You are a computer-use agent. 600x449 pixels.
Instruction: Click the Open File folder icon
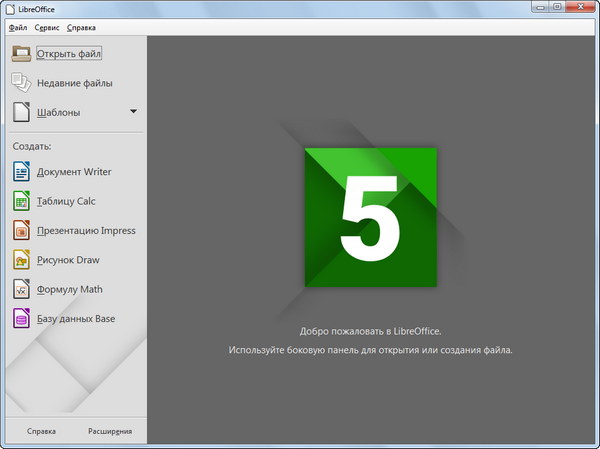click(22, 53)
